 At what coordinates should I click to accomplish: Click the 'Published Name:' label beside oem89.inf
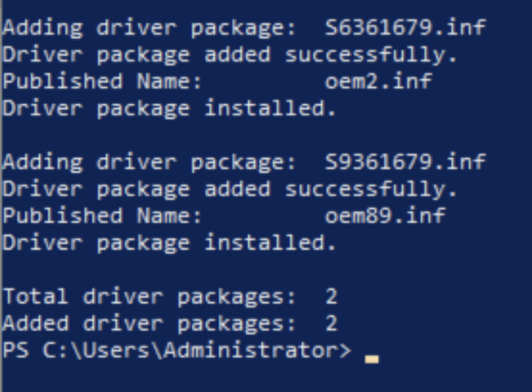[102, 216]
